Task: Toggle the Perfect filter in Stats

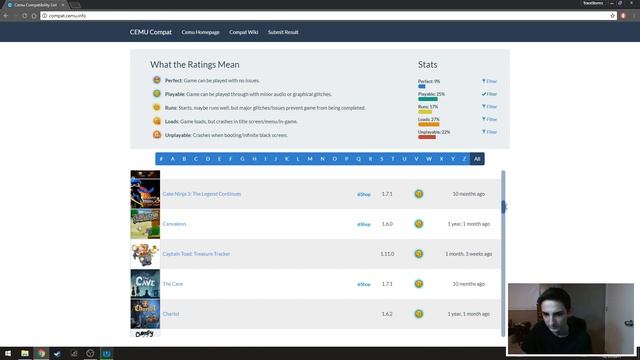Action: tap(489, 81)
